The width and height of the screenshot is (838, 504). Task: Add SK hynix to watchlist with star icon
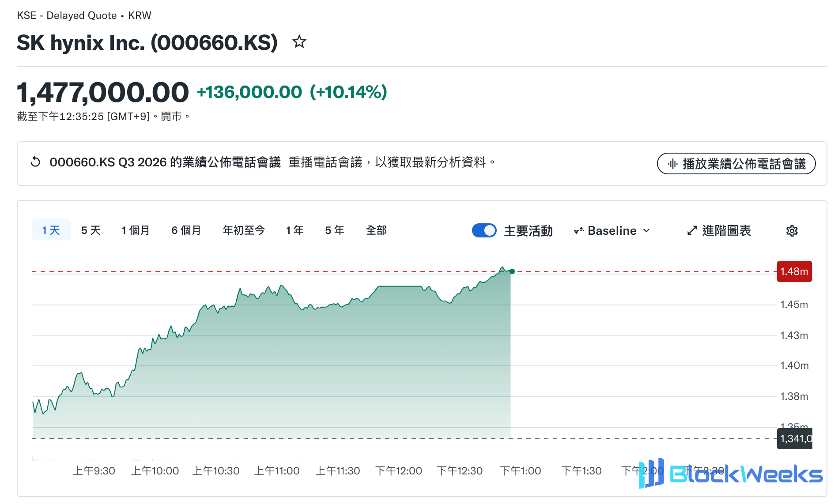[x=299, y=42]
